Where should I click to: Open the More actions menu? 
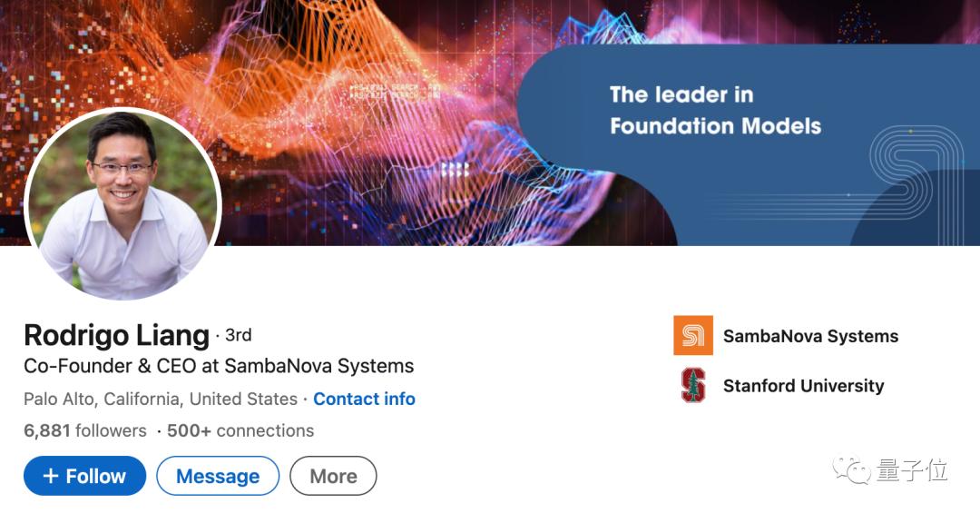coord(333,476)
